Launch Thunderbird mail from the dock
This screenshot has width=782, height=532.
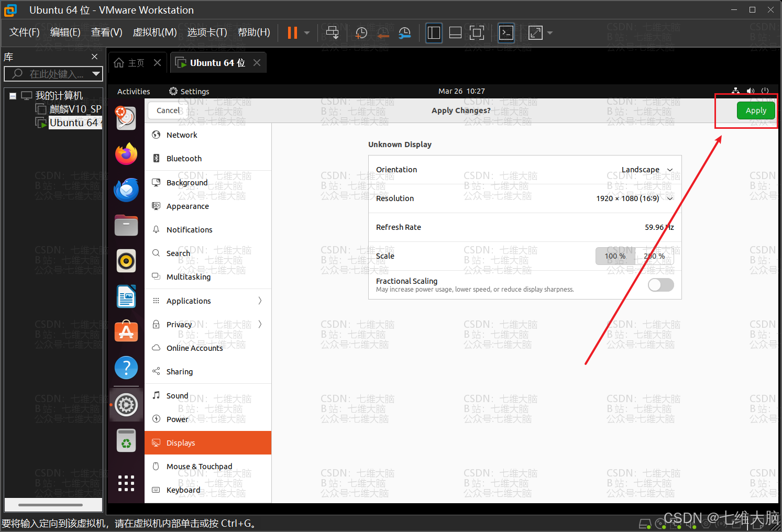pos(126,190)
